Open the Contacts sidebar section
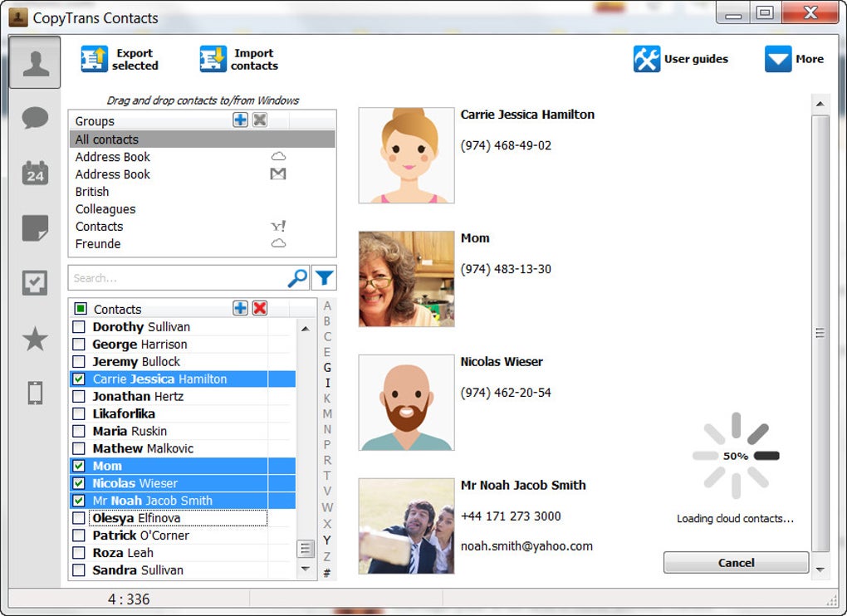The image size is (847, 616). click(x=35, y=62)
